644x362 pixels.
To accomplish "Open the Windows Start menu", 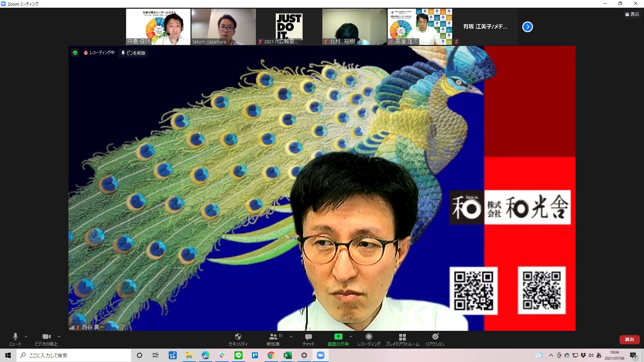I will point(8,355).
